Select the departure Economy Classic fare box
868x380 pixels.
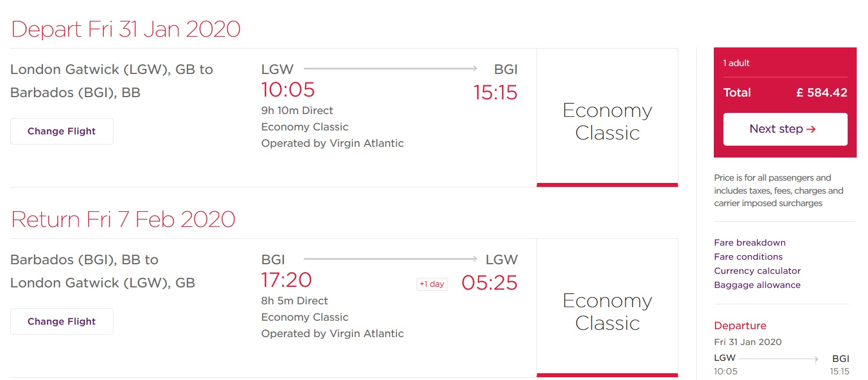click(x=607, y=121)
